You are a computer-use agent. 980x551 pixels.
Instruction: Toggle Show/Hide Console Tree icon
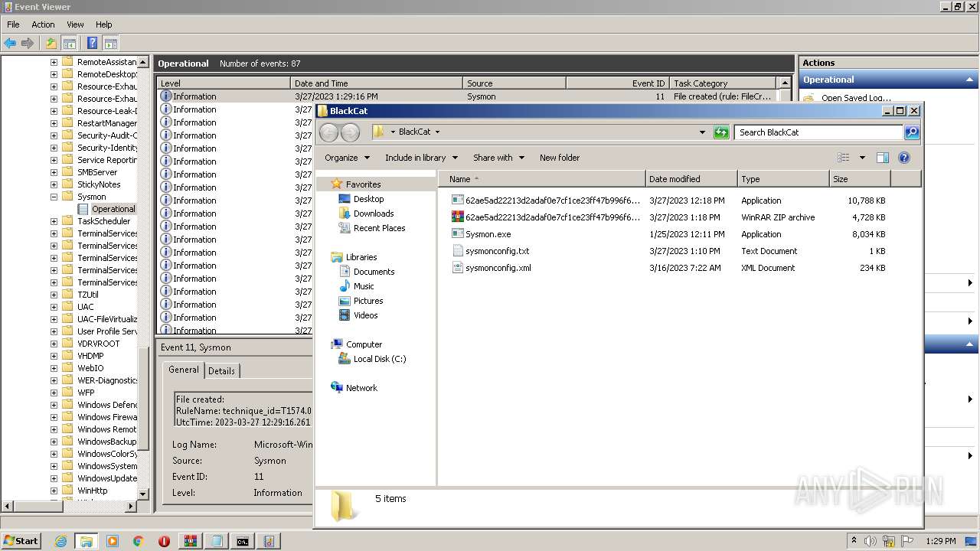69,44
